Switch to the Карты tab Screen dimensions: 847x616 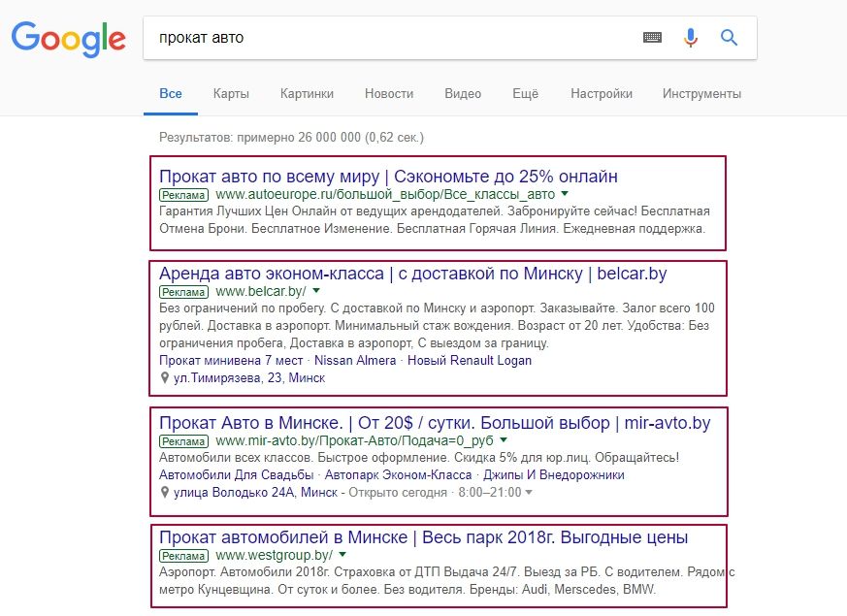point(231,93)
